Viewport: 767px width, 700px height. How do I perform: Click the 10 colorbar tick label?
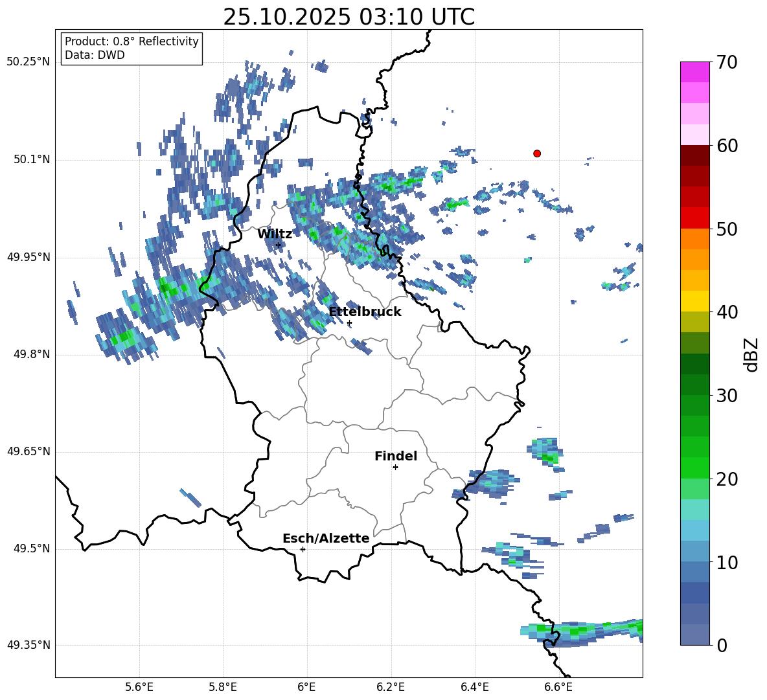pos(727,562)
